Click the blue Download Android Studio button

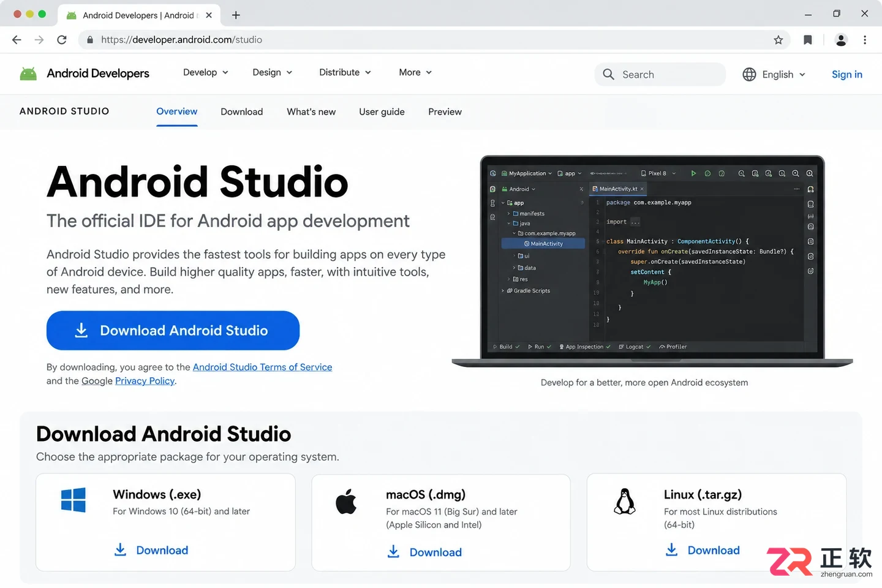pyautogui.click(x=173, y=330)
